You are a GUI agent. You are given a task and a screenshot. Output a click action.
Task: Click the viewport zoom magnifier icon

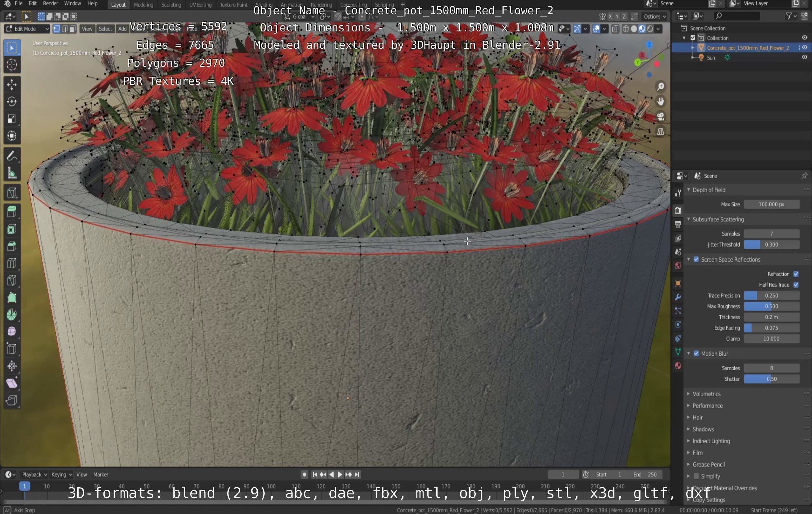[x=661, y=87]
